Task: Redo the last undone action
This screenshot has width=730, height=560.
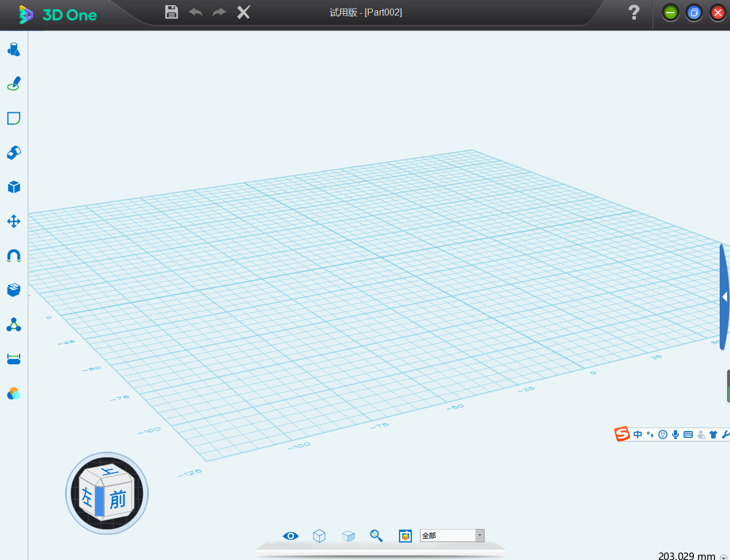Action: pyautogui.click(x=219, y=12)
